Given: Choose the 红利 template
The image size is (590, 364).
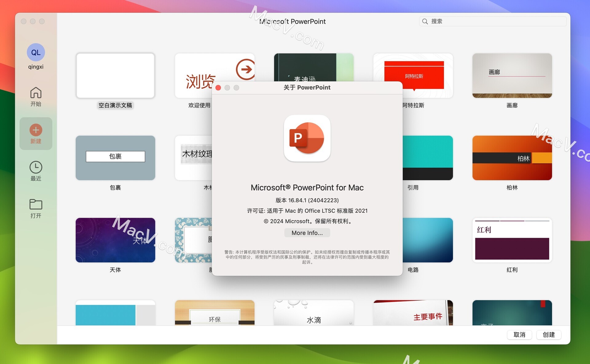Looking at the screenshot, I should [512, 240].
